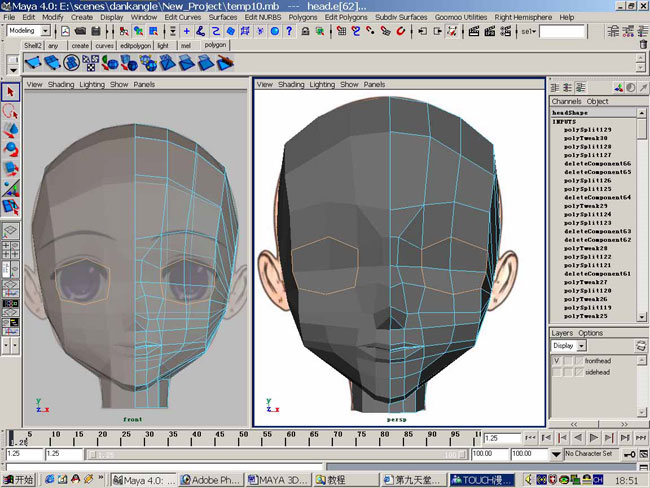Enable Snap to Grids magnet icon

point(341,31)
